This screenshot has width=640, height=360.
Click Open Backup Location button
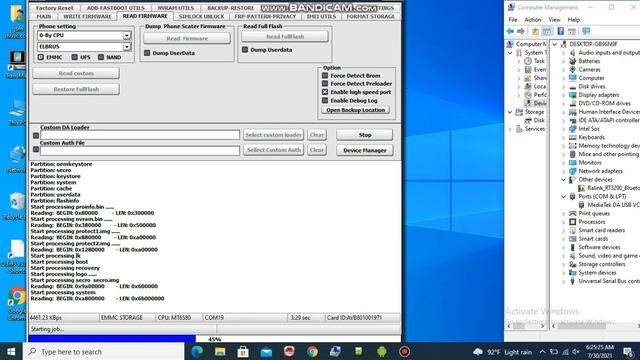[356, 110]
